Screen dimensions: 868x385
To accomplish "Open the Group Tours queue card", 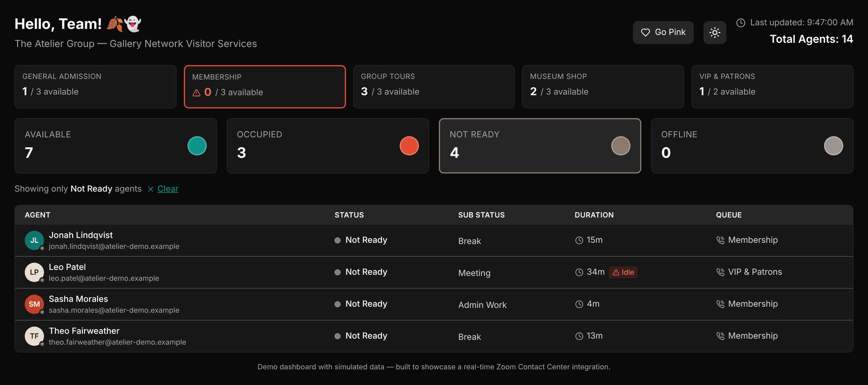I will pos(434,87).
